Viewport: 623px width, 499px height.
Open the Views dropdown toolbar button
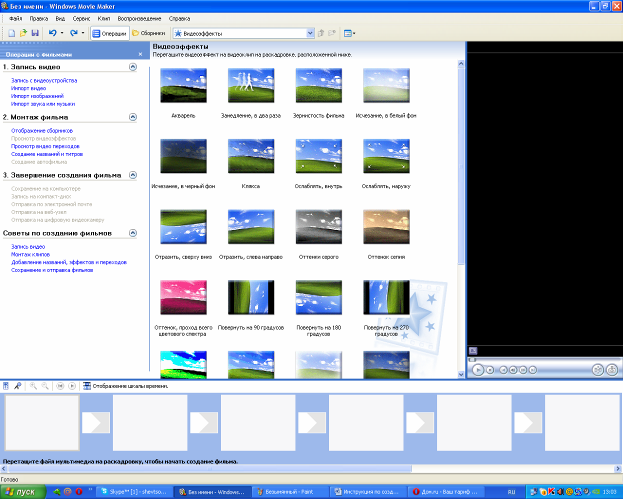point(349,33)
